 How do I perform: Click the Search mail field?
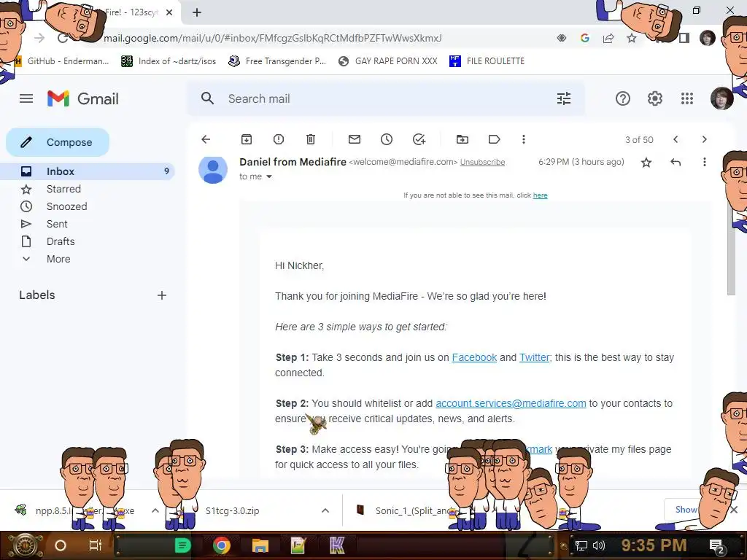tap(386, 98)
